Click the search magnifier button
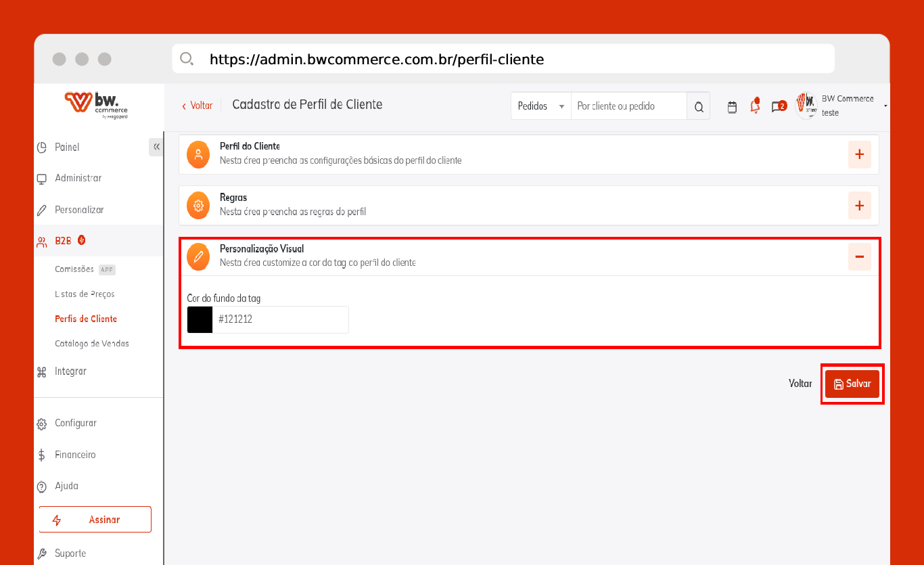924x565 pixels. click(699, 106)
